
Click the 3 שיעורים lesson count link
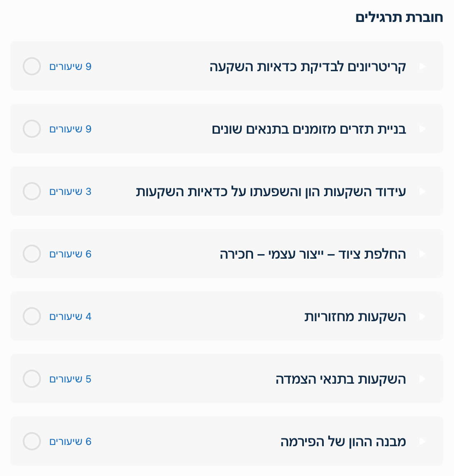click(70, 192)
